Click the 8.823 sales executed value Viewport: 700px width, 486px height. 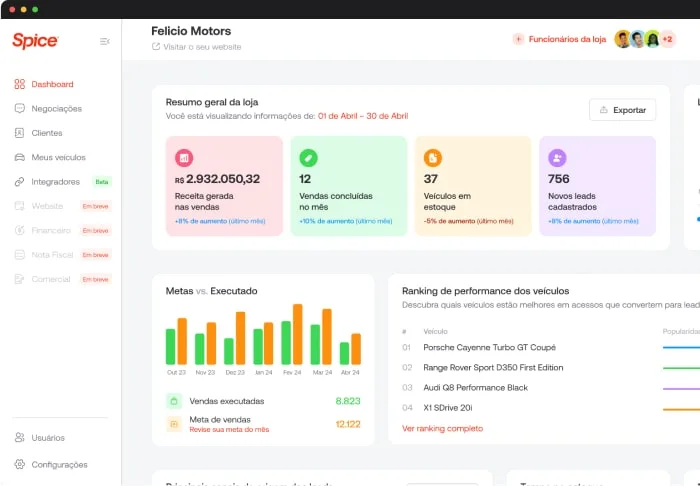(x=348, y=401)
